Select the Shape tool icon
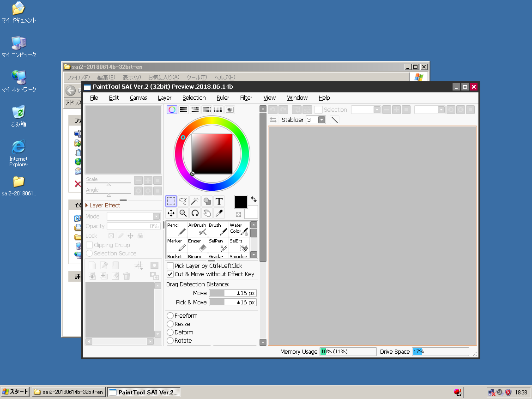532x399 pixels. click(x=207, y=201)
